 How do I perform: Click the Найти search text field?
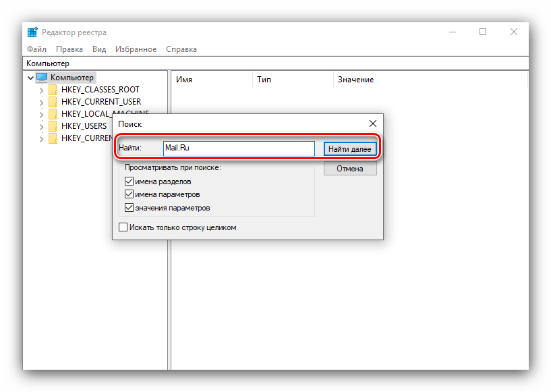tap(238, 148)
